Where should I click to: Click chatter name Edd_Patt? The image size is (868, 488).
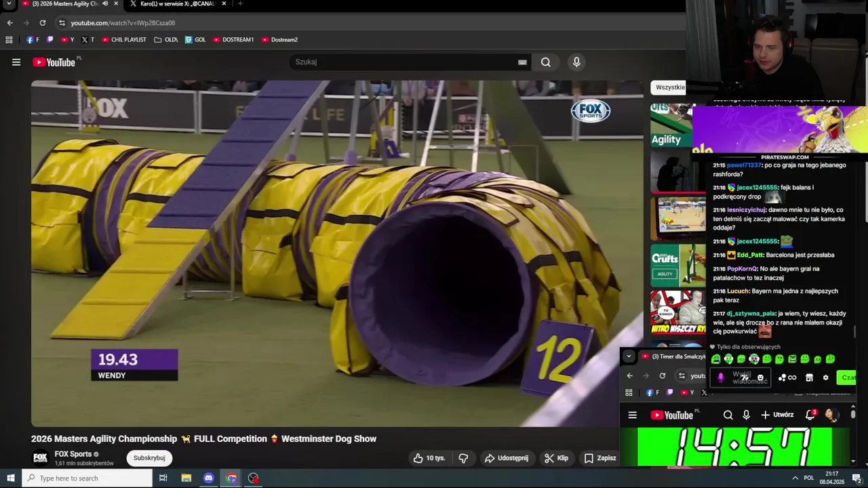749,255
